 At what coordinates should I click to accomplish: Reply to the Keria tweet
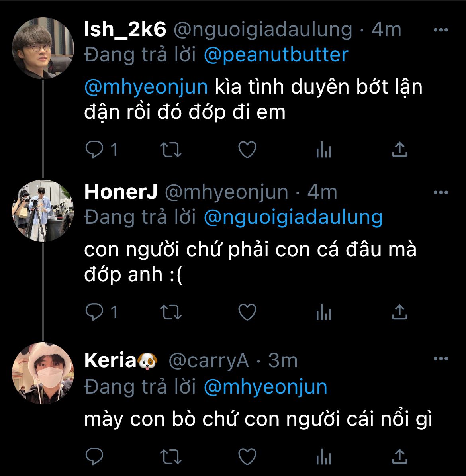pyautogui.click(x=94, y=456)
